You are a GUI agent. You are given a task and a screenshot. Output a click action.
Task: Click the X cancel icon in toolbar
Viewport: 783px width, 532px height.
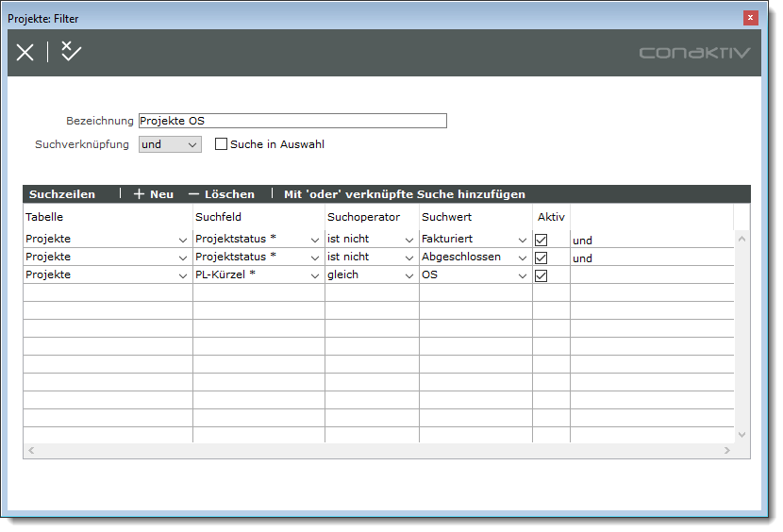(x=25, y=53)
